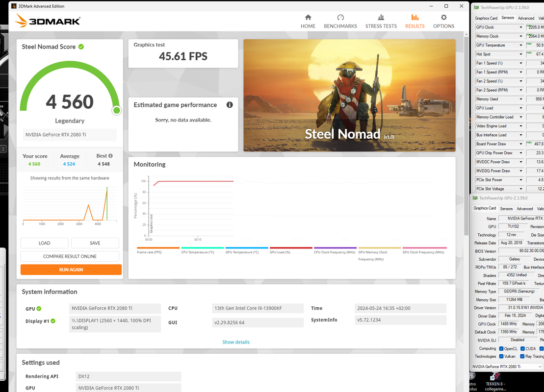Screen dimensions: 544x392
Task: Click COMPARE RESULT ONLINE
Action: click(x=70, y=256)
